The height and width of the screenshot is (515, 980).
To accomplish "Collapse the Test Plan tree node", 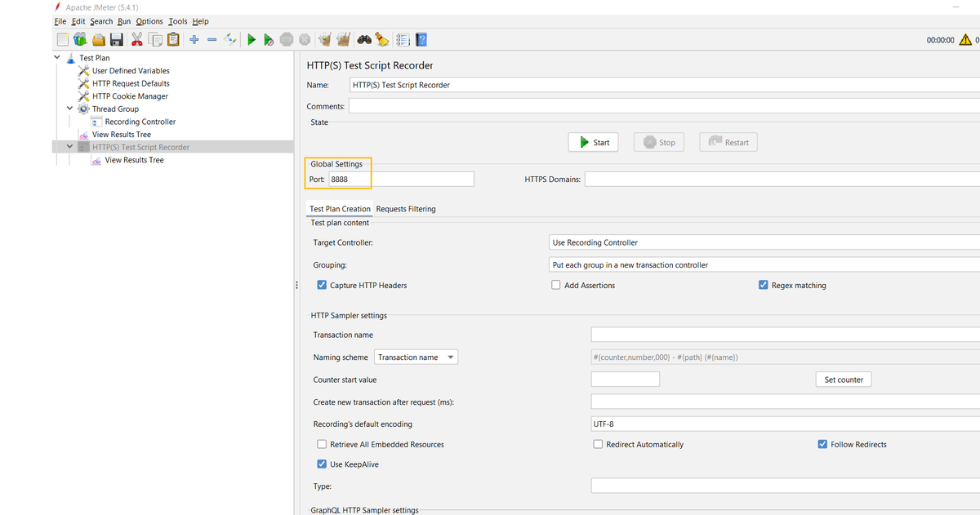I will (x=57, y=58).
